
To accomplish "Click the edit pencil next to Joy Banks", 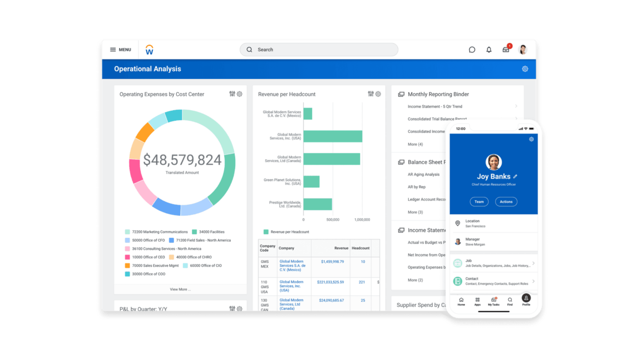I will 515,176.
